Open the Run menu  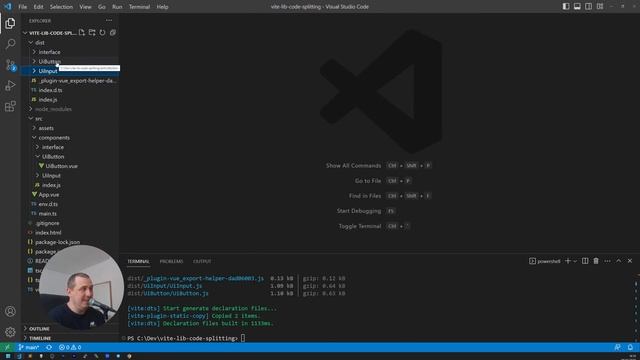coord(117,7)
